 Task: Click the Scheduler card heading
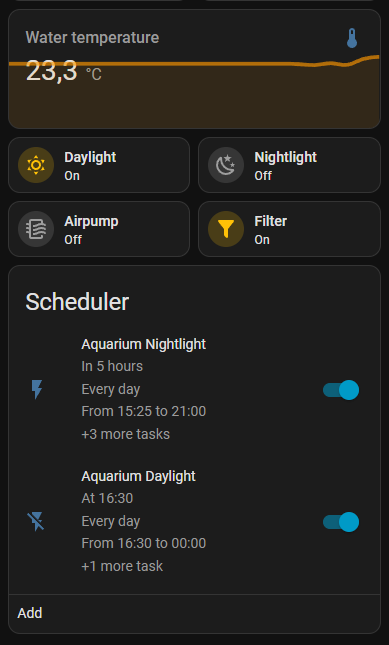77,302
